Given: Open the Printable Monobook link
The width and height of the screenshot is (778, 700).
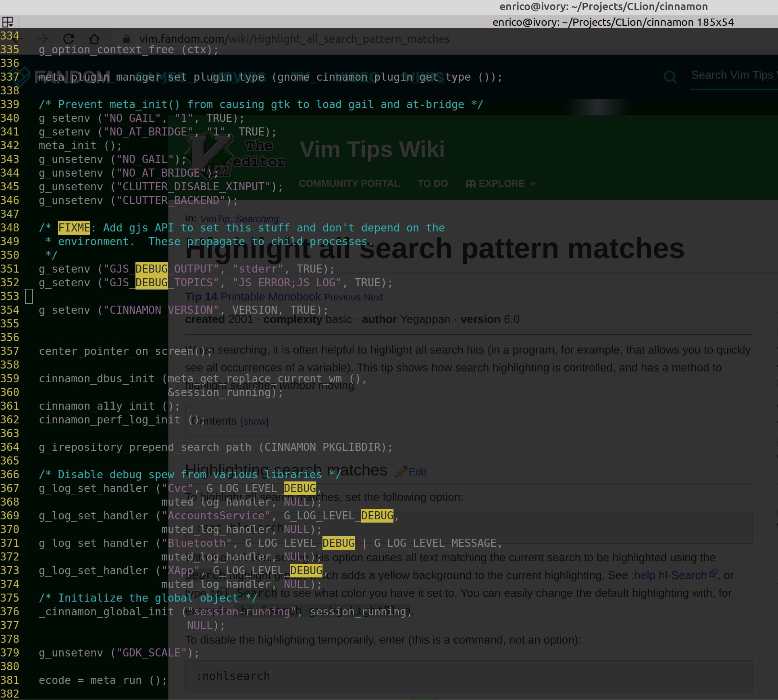Looking at the screenshot, I should tap(270, 296).
